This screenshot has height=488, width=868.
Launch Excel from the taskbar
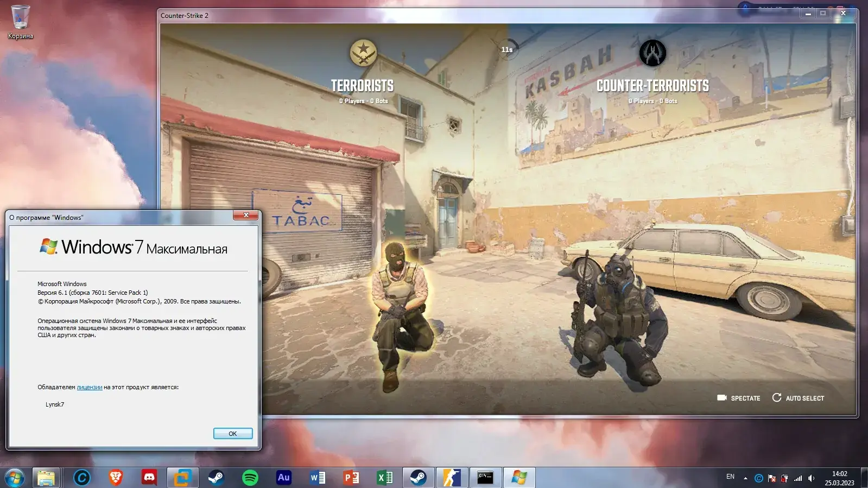[x=385, y=478]
